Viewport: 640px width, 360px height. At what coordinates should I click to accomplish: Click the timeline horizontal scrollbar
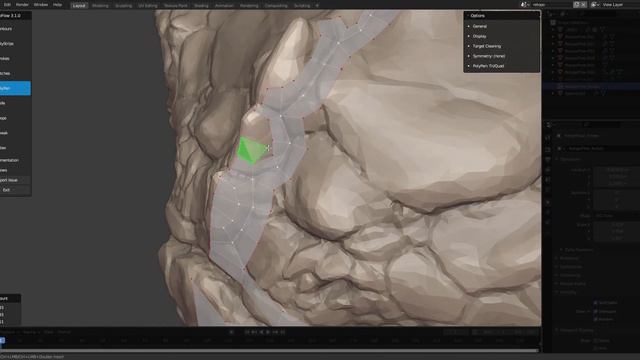click(x=269, y=350)
